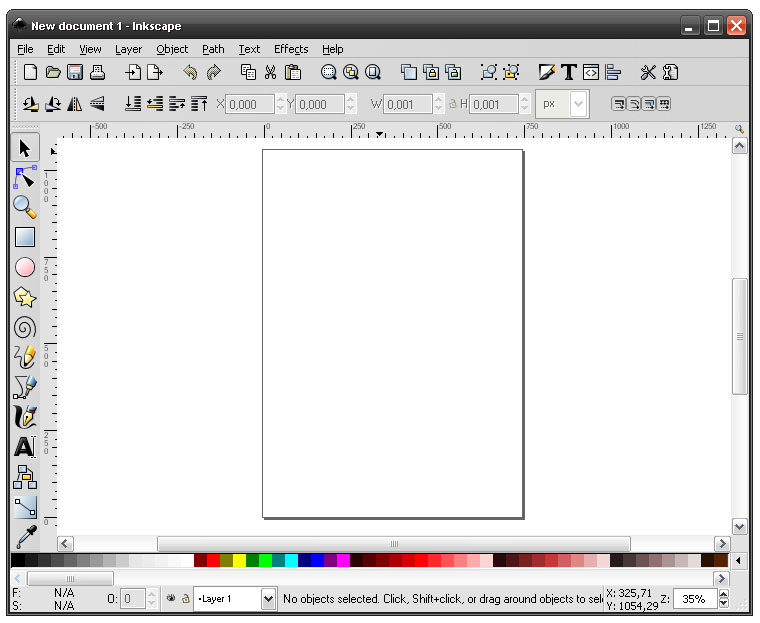Save the document floppy icon
Viewport: 760px width, 623px height.
pos(75,72)
